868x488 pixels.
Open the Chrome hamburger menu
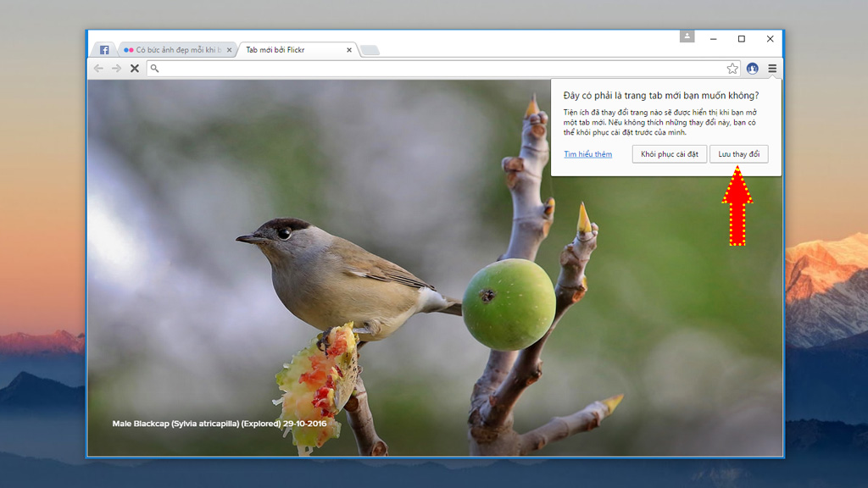point(772,69)
